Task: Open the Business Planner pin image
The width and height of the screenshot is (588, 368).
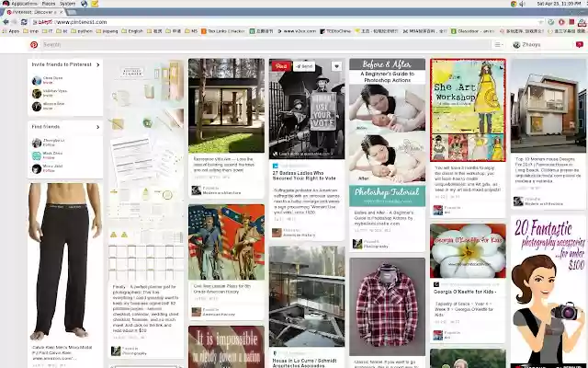Action: coord(146,169)
